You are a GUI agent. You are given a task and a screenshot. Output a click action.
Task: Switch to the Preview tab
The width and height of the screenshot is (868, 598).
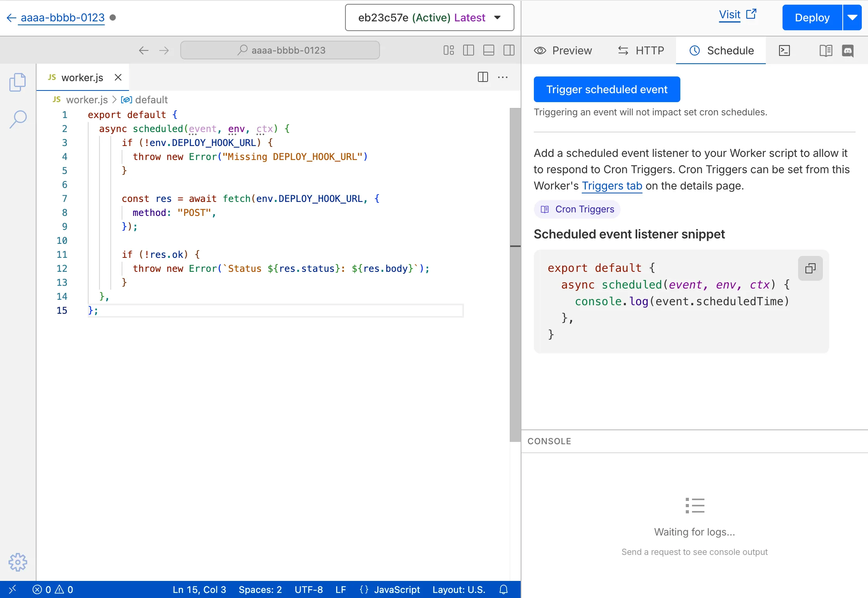(x=563, y=50)
